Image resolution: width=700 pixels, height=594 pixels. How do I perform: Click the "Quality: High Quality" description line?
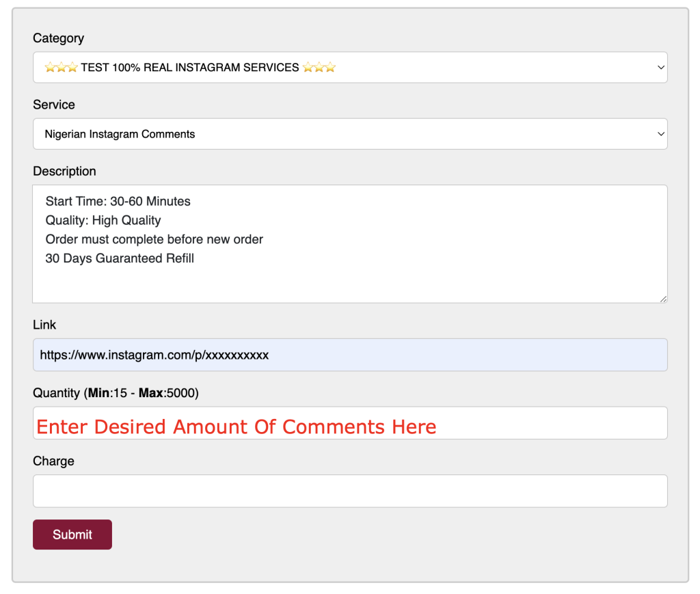tap(103, 220)
